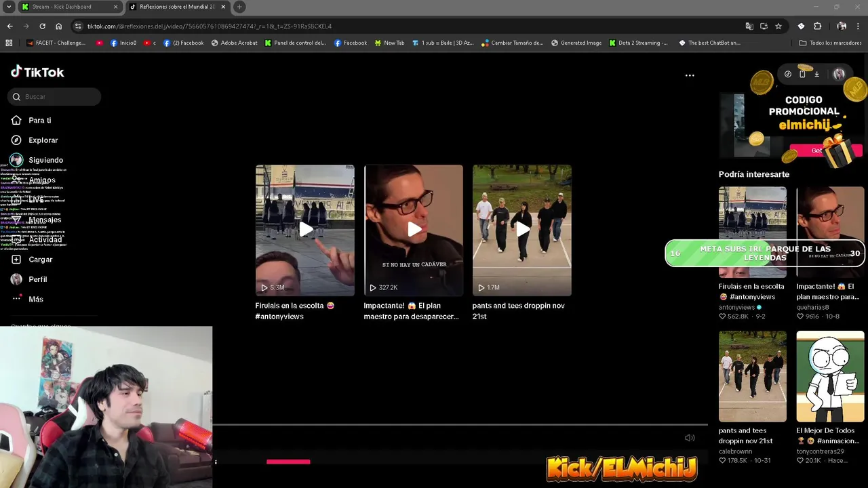Click the TikTok coins icon
This screenshot has height=488, width=868.
coord(787,75)
